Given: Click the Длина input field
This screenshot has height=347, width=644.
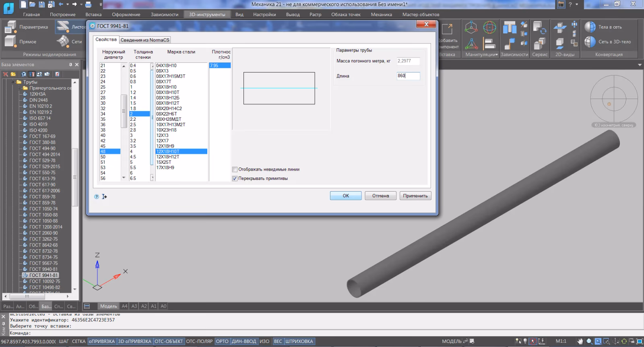Looking at the screenshot, I should 408,76.
